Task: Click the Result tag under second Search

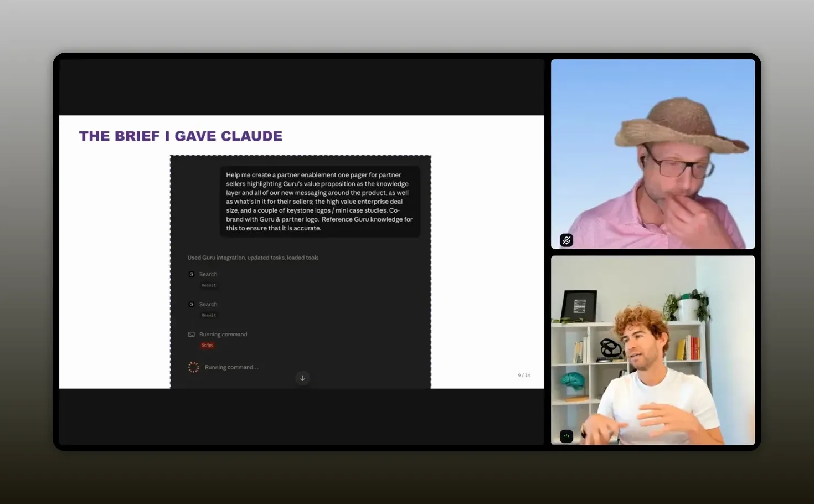Action: point(209,315)
